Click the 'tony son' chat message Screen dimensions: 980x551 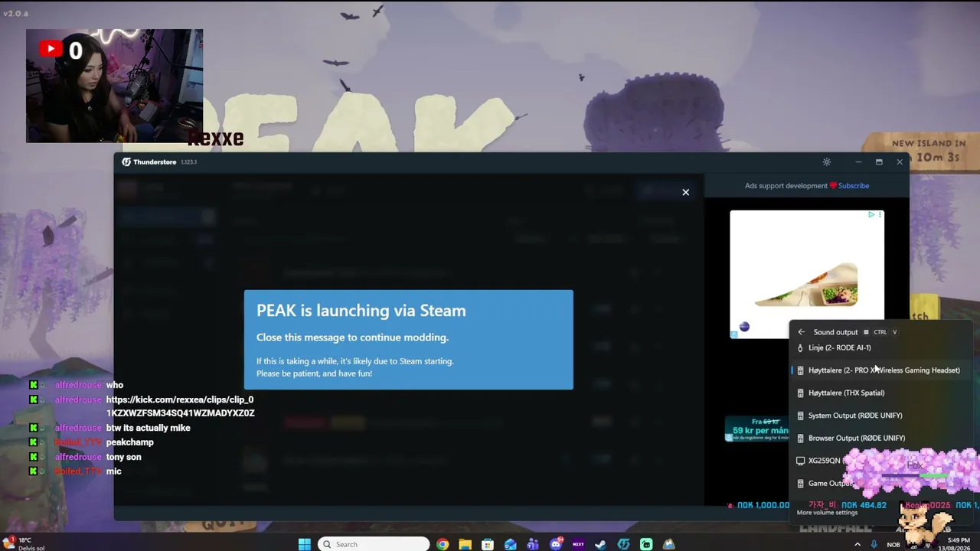pyautogui.click(x=123, y=457)
